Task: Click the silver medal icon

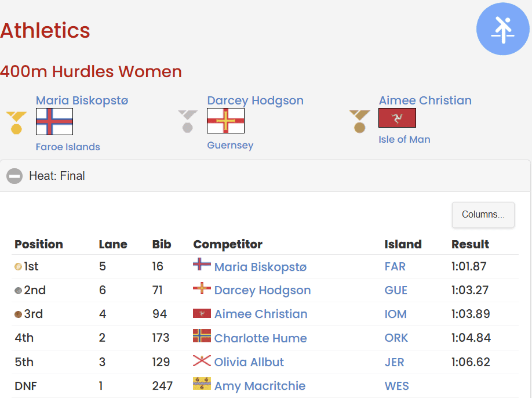Action: (x=187, y=121)
